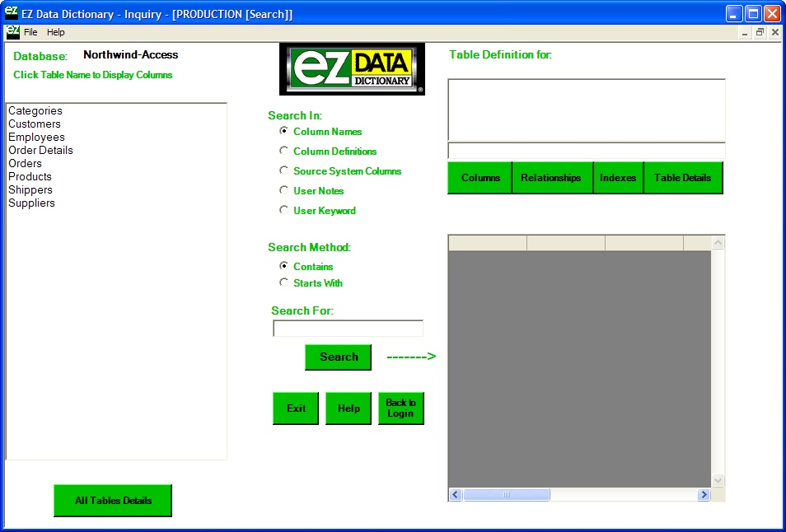
Task: Choose the User Notes radio button
Action: [x=284, y=191]
